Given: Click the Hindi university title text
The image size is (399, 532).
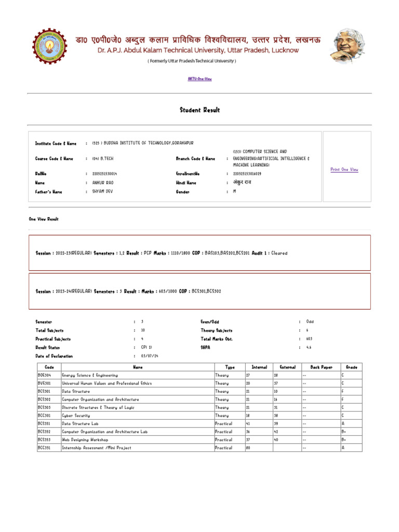Looking at the screenshot, I should [x=198, y=39].
